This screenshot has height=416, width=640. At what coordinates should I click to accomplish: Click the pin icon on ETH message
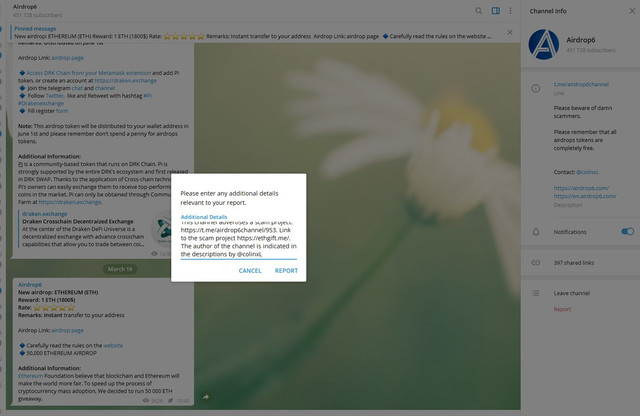coord(170,400)
